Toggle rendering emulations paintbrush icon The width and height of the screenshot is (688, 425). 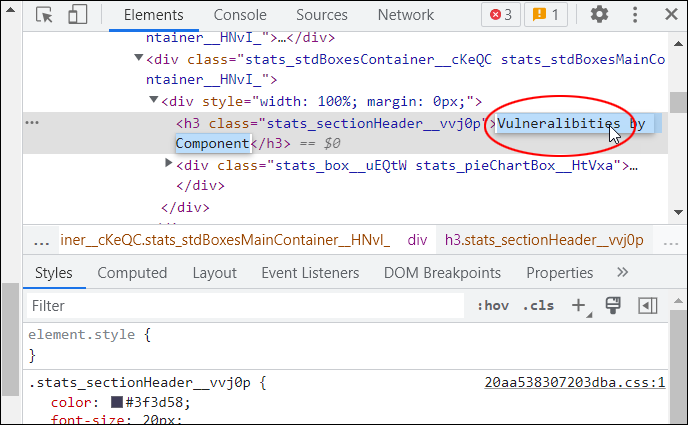(613, 305)
